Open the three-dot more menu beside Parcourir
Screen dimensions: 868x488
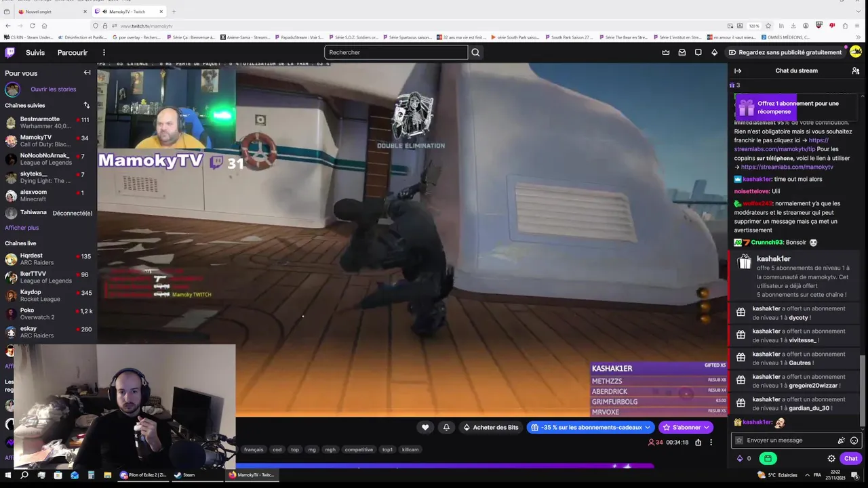tap(104, 52)
